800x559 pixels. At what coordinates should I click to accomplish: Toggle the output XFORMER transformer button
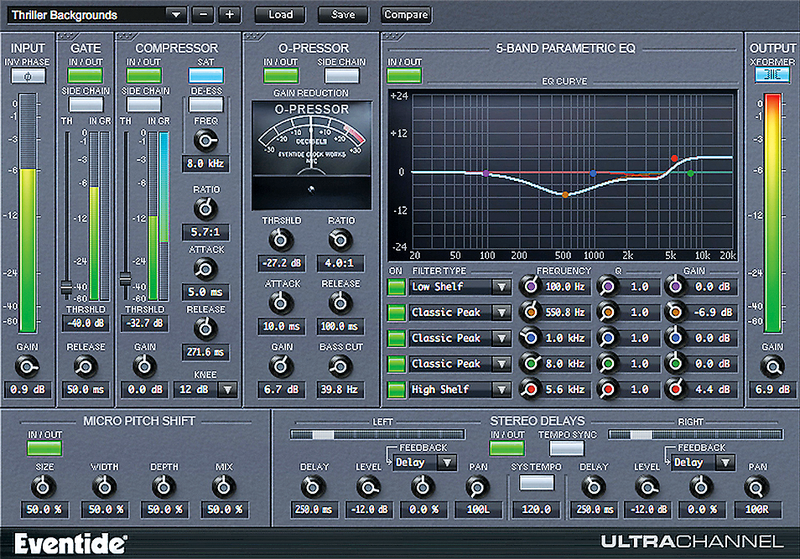(x=772, y=75)
